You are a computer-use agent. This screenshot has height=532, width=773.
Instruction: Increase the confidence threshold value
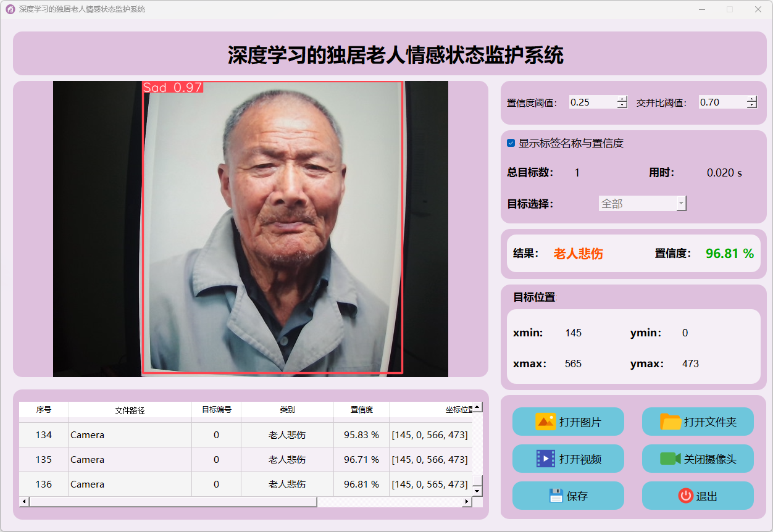(x=622, y=99)
